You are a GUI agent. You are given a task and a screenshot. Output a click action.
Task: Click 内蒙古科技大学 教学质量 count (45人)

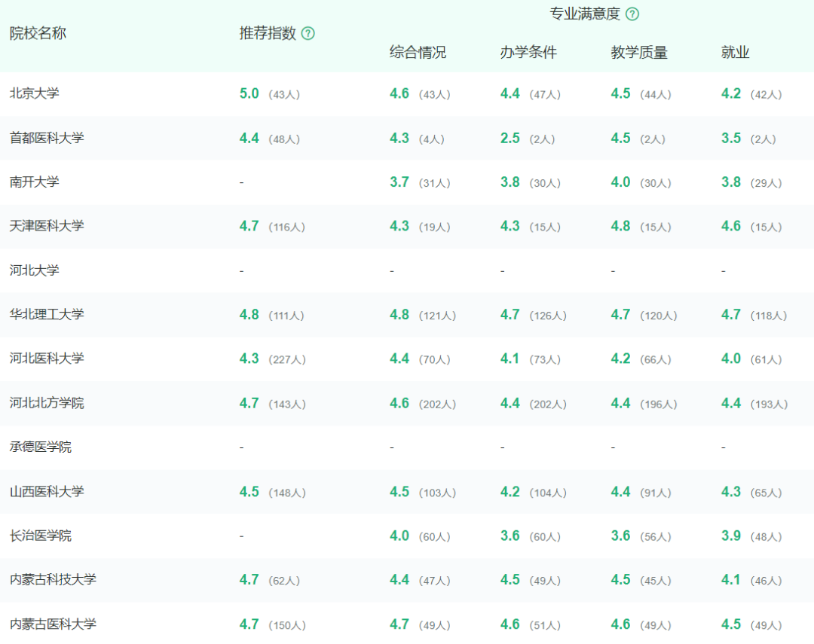(656, 581)
